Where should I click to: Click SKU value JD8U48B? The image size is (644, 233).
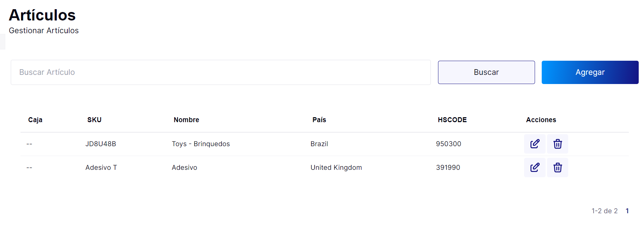[101, 144]
